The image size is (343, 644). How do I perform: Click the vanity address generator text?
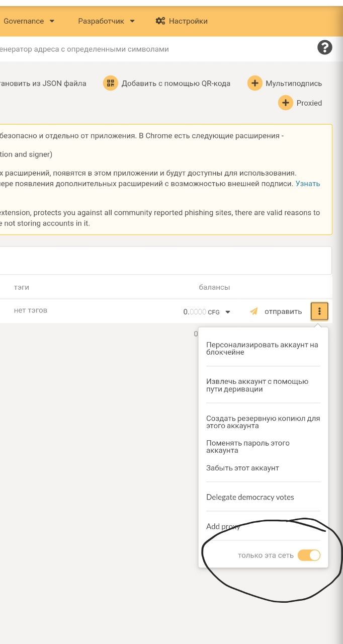tap(84, 49)
